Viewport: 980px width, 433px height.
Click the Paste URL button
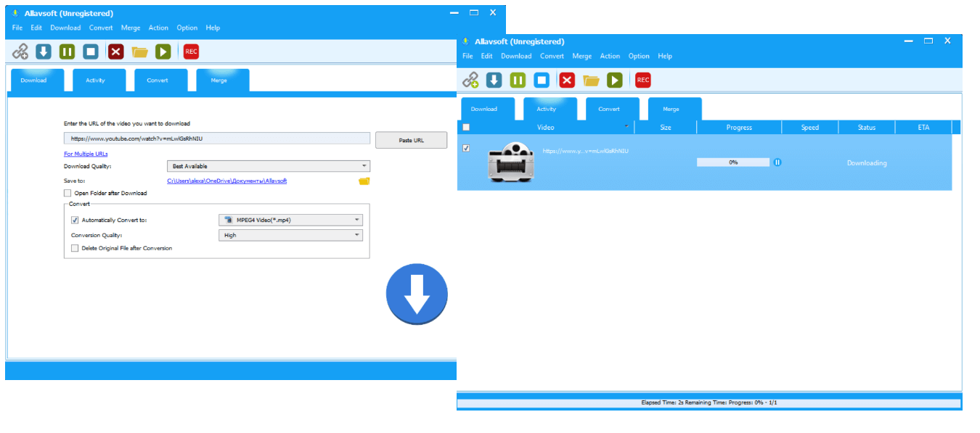click(411, 140)
